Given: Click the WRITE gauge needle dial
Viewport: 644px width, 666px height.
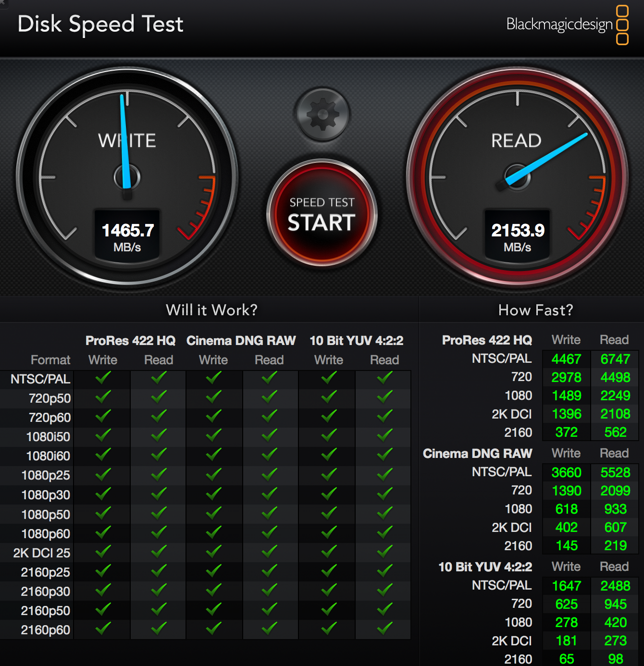Looking at the screenshot, I should click(x=127, y=177).
